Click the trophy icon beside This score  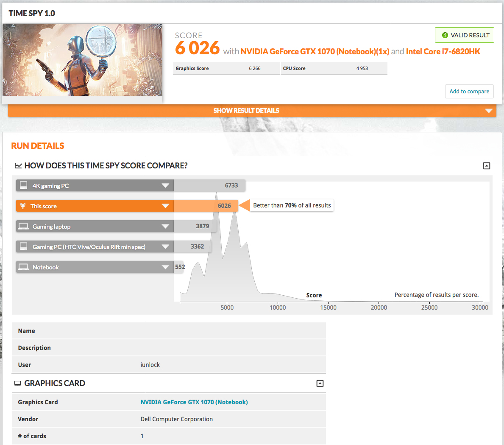coord(23,206)
